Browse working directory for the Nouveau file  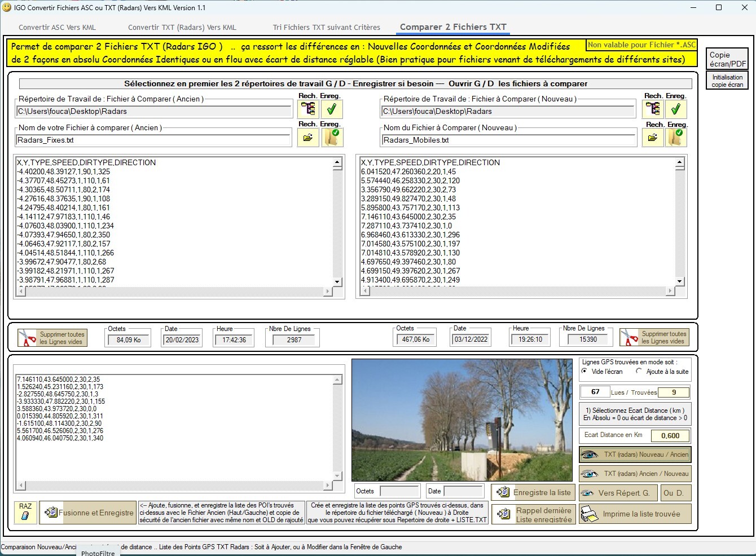653,109
